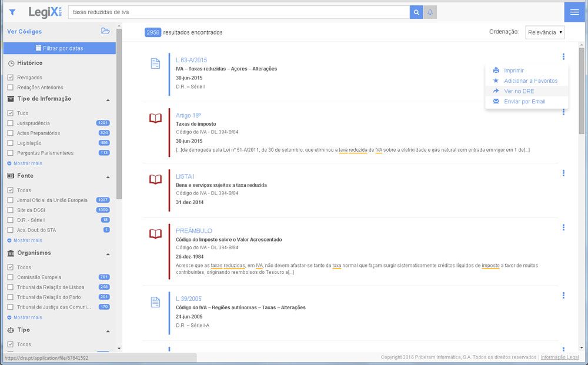This screenshot has width=588, height=365.
Task: Click the search magnifier button
Action: pos(416,12)
